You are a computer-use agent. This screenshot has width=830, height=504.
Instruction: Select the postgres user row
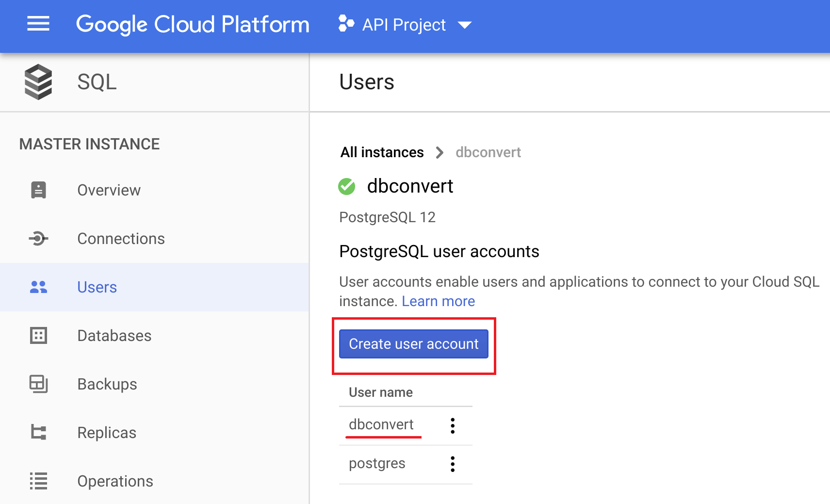pyautogui.click(x=406, y=464)
